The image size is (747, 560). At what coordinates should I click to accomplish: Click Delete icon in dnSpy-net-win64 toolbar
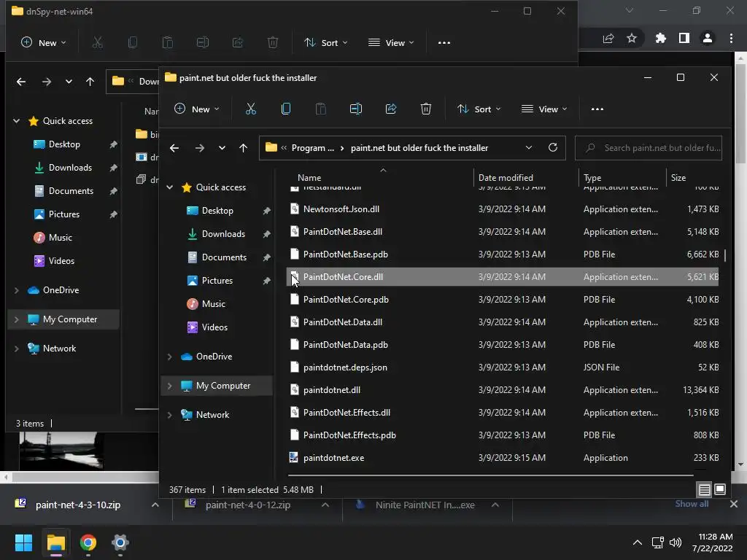coord(273,43)
